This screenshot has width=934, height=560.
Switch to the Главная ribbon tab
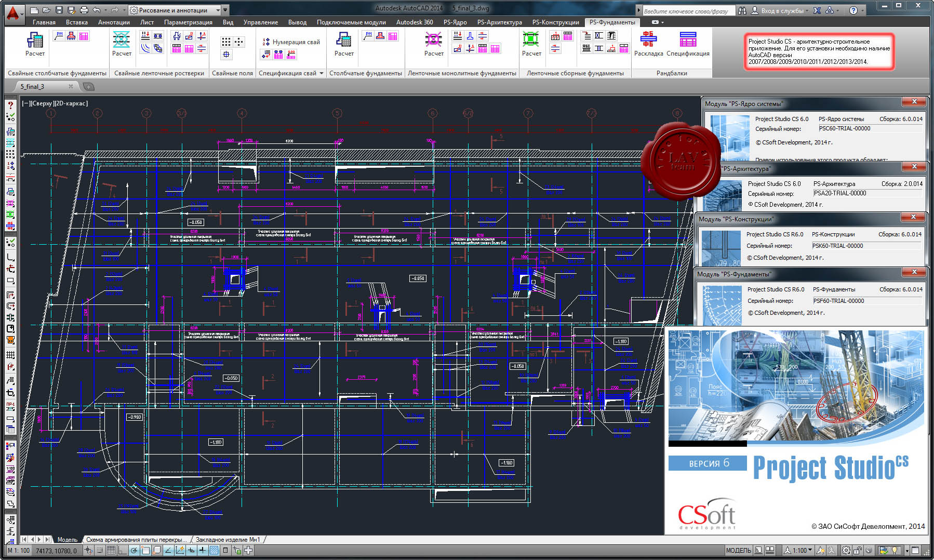[x=44, y=22]
